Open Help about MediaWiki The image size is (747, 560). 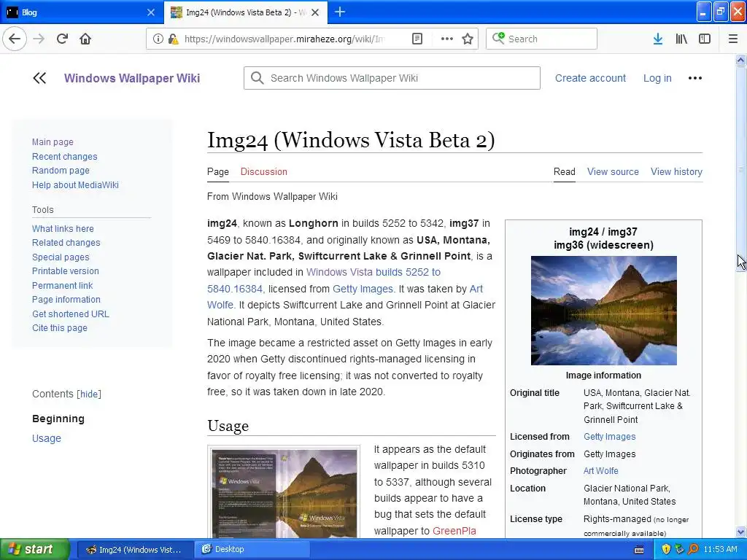pyautogui.click(x=75, y=184)
